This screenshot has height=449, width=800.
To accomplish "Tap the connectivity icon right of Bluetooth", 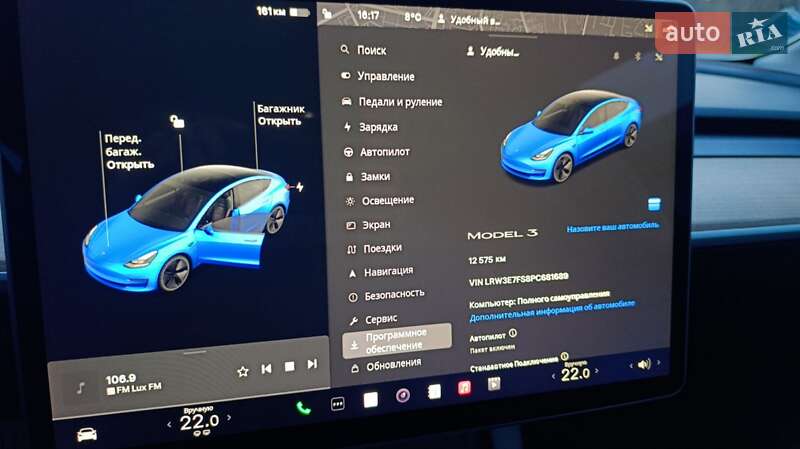I will (659, 57).
